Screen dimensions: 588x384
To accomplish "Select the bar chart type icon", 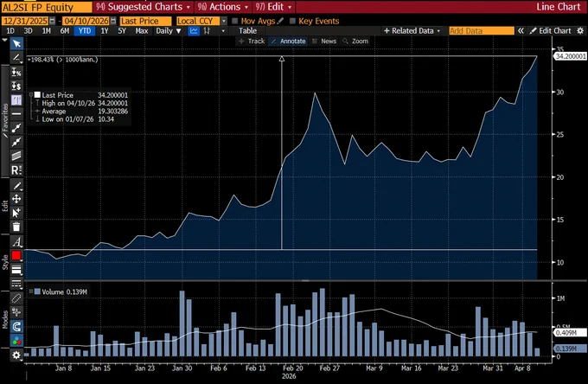I will click(x=207, y=31).
